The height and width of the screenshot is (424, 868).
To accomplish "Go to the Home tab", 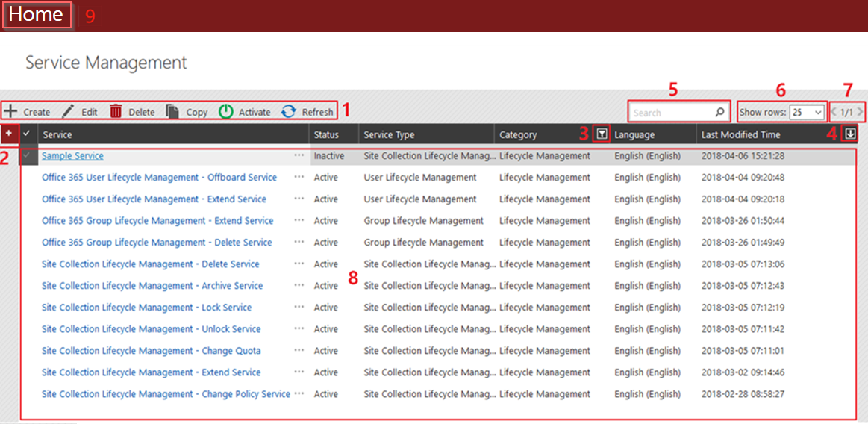I will pyautogui.click(x=36, y=15).
